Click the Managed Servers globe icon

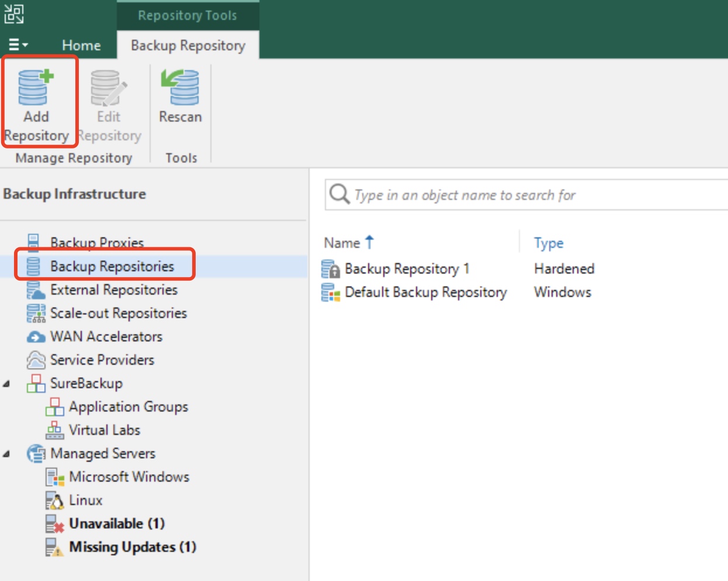36,454
